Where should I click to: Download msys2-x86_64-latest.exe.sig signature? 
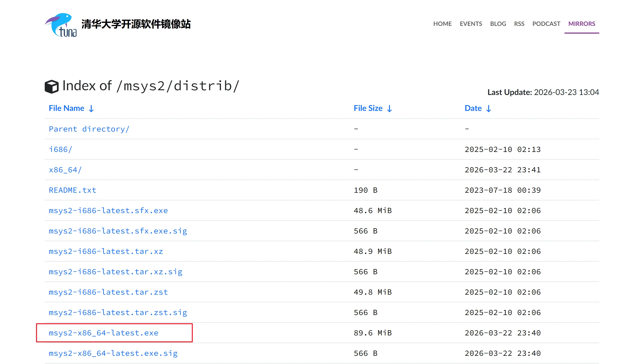point(113,354)
